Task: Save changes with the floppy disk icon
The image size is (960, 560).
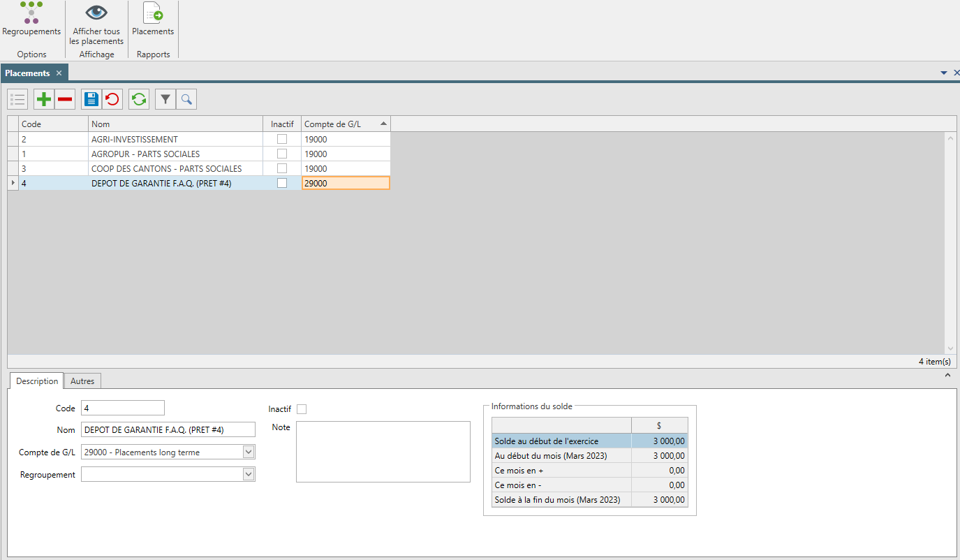Action: (x=91, y=100)
